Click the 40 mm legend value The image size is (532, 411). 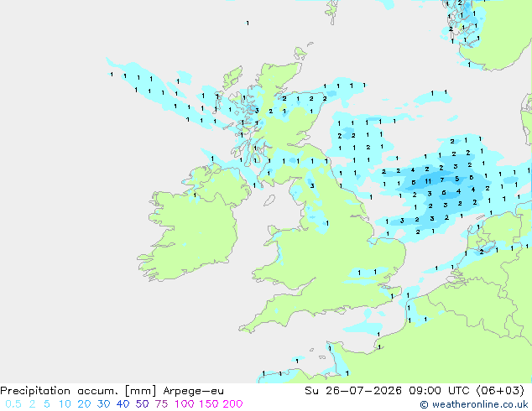point(123,404)
